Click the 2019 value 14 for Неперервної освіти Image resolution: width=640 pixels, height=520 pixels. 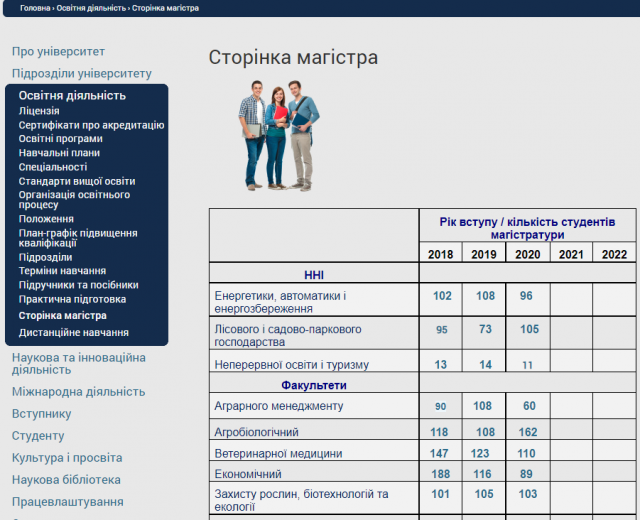coord(485,364)
